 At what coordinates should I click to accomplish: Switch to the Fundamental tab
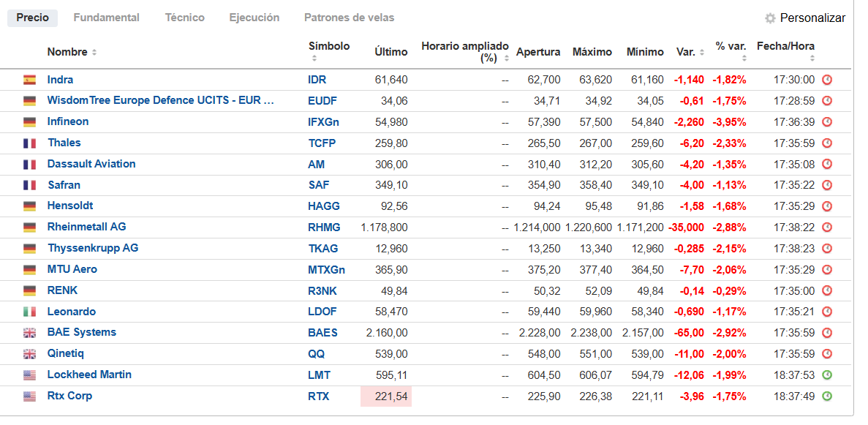coord(106,18)
